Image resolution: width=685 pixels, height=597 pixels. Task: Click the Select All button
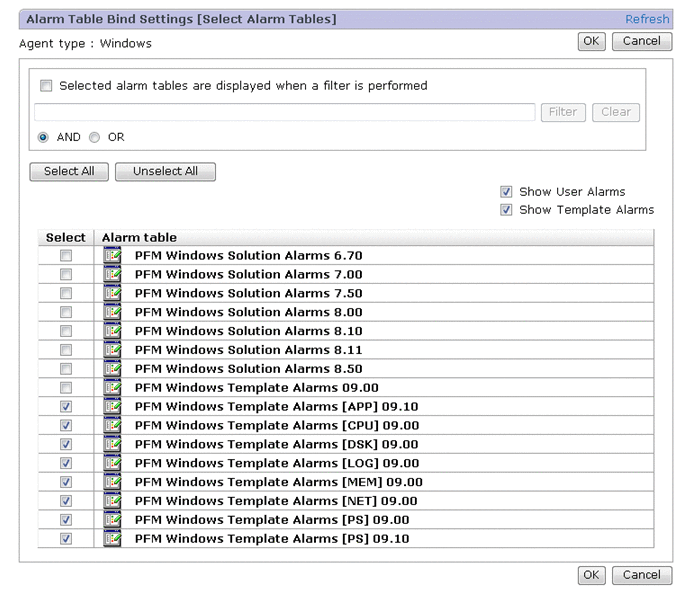tap(69, 171)
